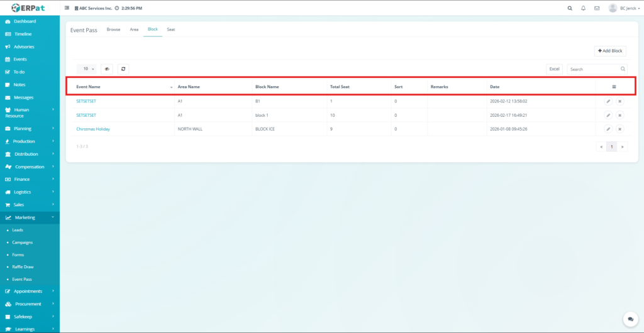Click the Excel export button
Viewport: 644px width, 333px height.
[x=554, y=68]
